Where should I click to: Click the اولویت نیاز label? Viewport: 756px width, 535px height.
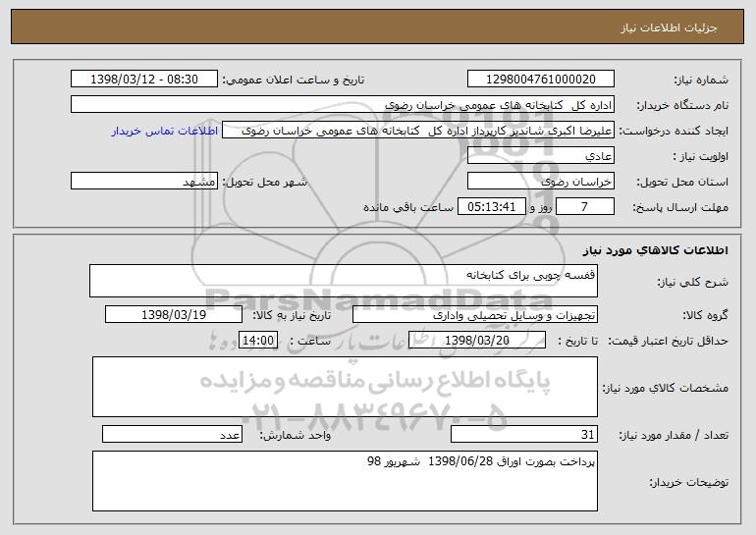click(701, 156)
